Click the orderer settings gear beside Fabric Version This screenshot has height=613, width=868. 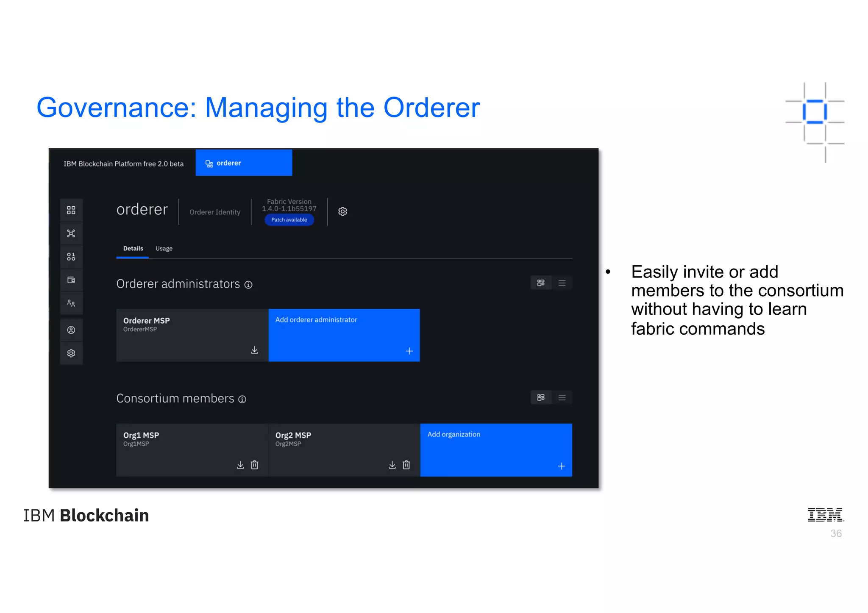342,211
